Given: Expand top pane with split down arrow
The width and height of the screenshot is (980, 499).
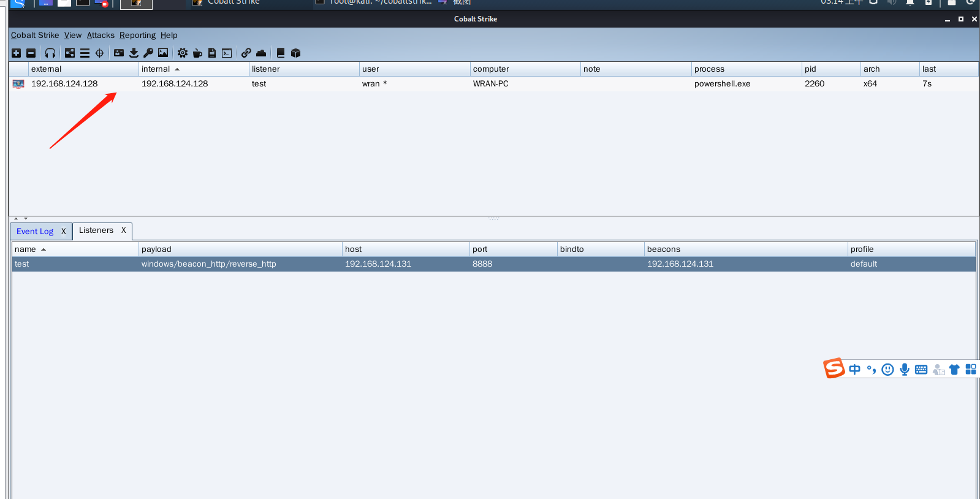Looking at the screenshot, I should 26,218.
